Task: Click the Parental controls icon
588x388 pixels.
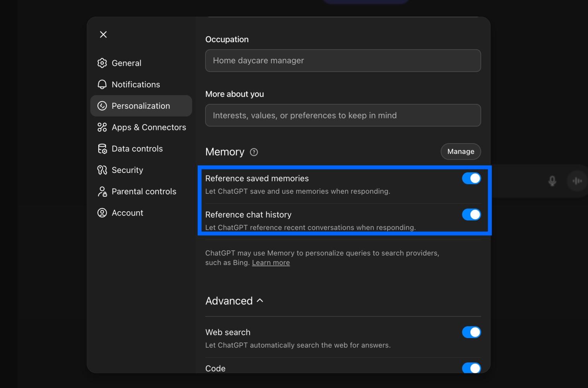Action: (x=102, y=191)
